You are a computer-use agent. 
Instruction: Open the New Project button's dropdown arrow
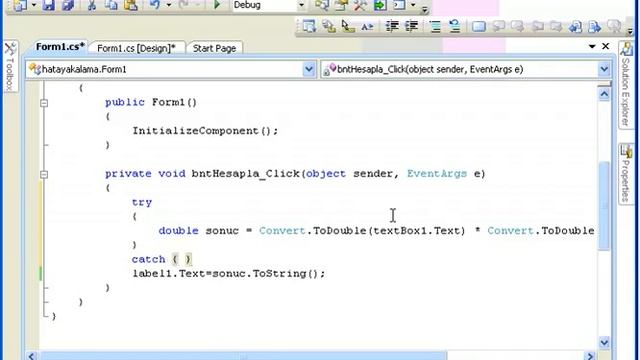(33, 5)
